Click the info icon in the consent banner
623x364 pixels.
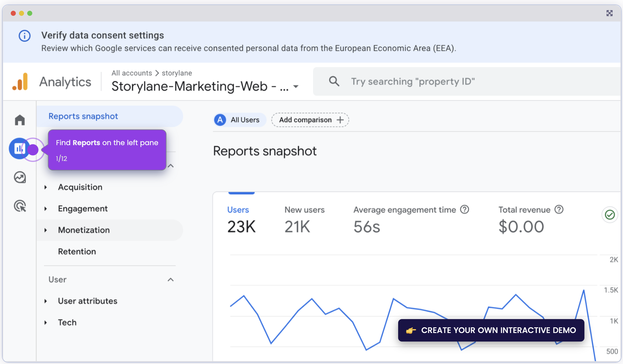pos(24,36)
